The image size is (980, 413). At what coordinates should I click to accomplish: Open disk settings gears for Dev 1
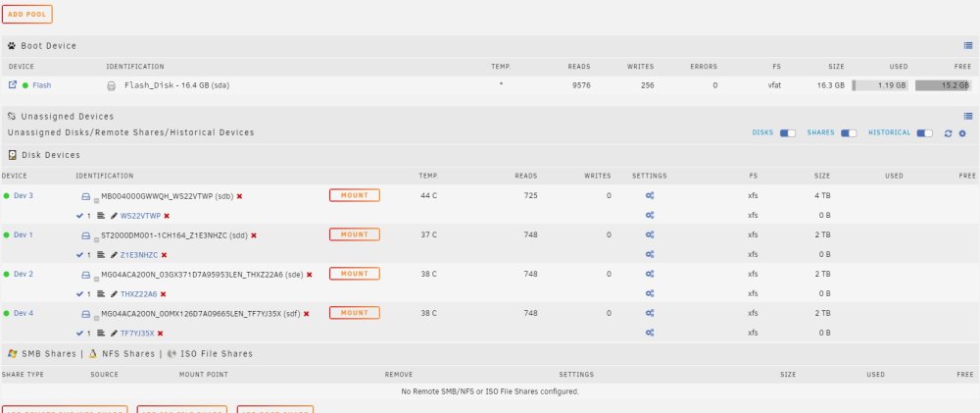[650, 235]
